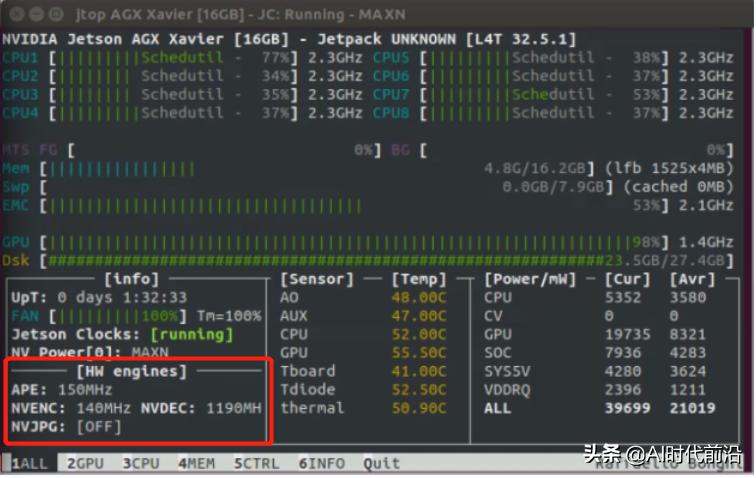Maximize the jtop terminal window
The height and width of the screenshot is (478, 756).
click(56, 14)
